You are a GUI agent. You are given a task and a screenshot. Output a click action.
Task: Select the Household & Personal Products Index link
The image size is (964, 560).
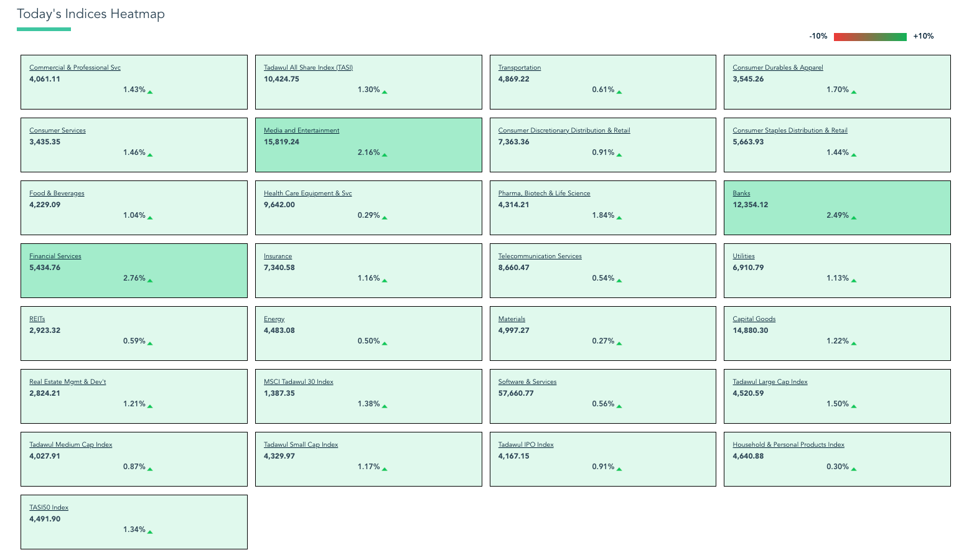coord(788,445)
